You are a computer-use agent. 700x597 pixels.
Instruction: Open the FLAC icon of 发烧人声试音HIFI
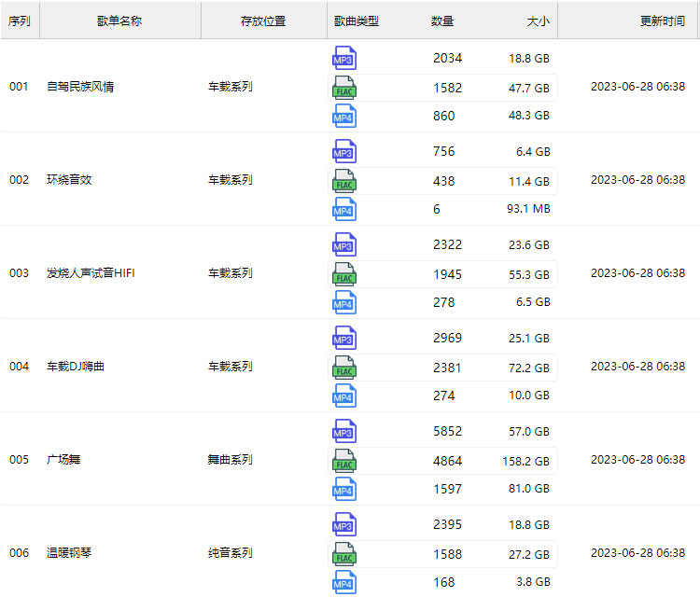point(344,274)
